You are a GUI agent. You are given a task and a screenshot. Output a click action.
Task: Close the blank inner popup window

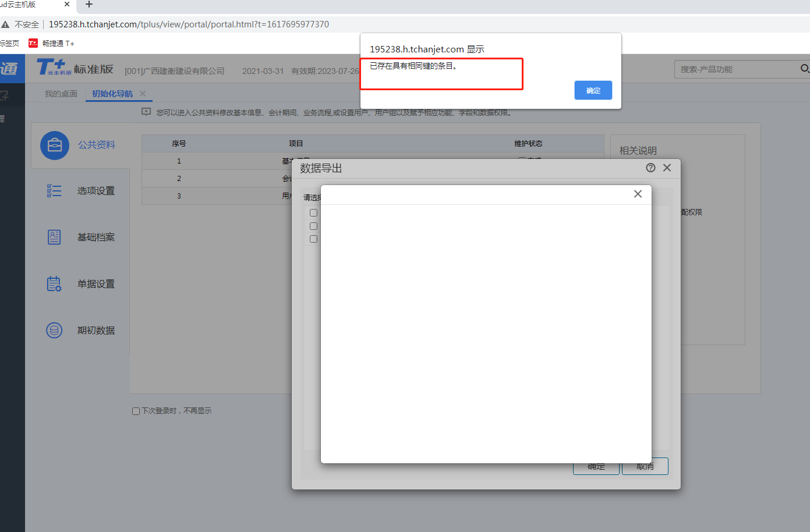click(x=638, y=194)
